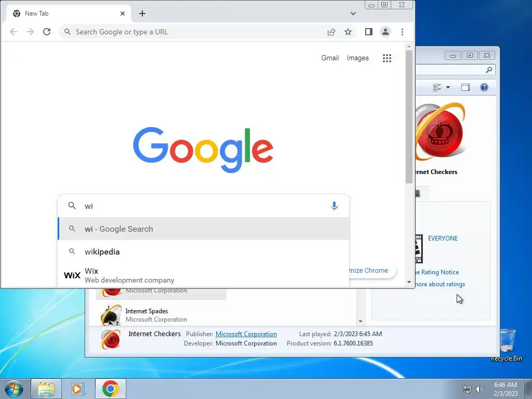This screenshot has width=532, height=399.
Task: Start voice search with the microphone icon
Action: [334, 206]
